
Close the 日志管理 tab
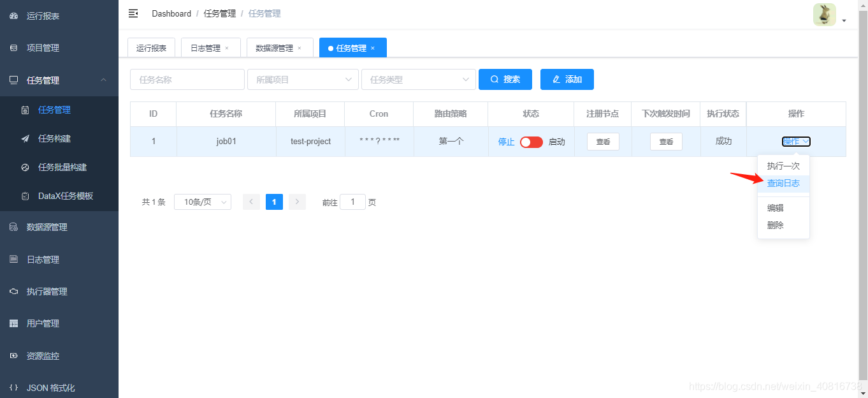(227, 48)
